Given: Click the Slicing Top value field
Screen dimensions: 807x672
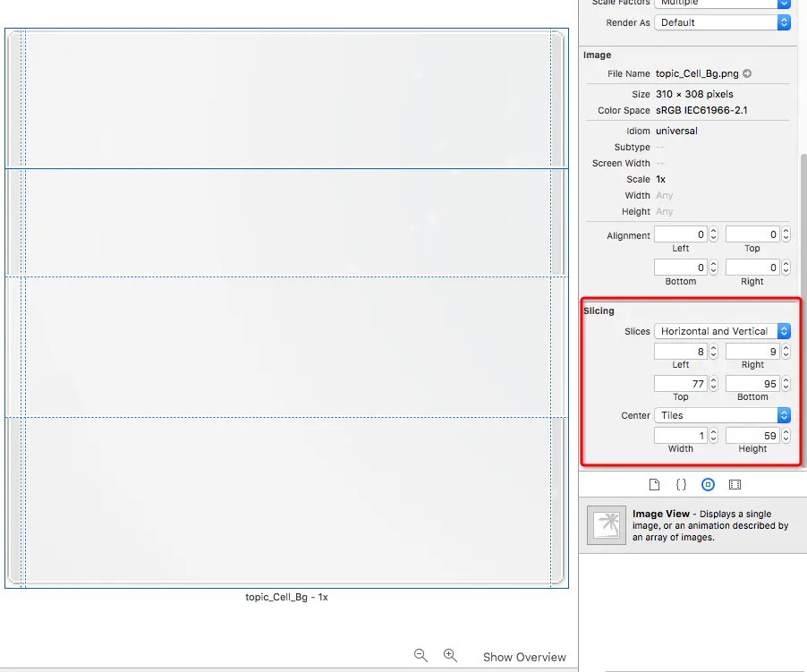Looking at the screenshot, I should tap(680, 384).
